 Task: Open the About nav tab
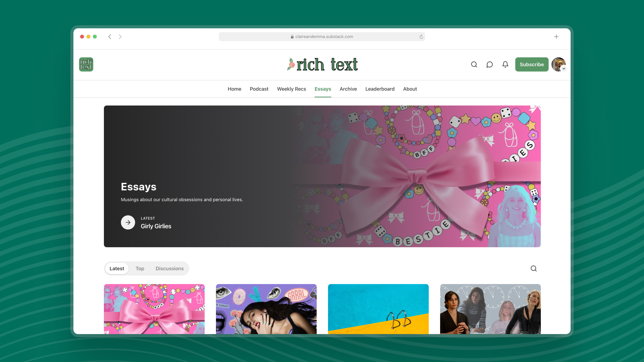coord(410,89)
